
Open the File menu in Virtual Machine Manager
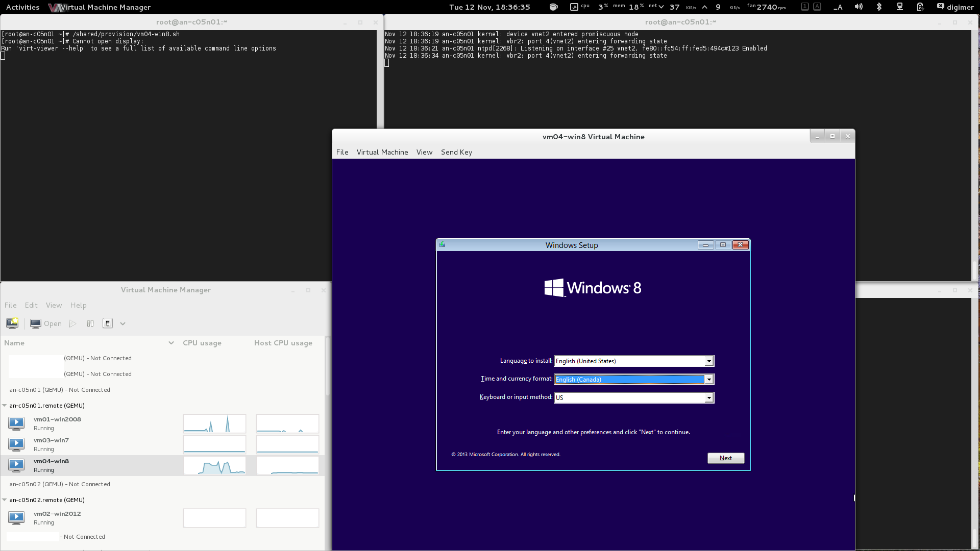click(11, 305)
